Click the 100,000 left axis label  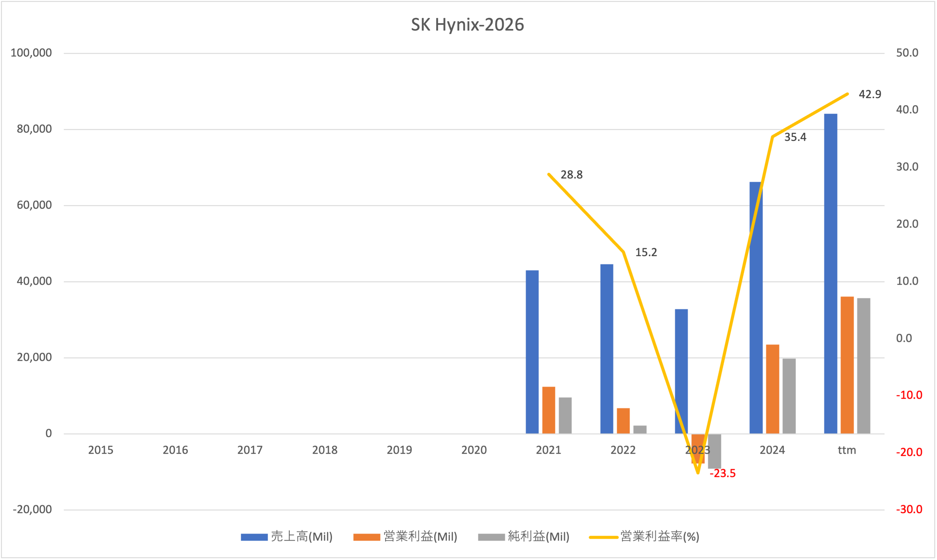point(31,53)
